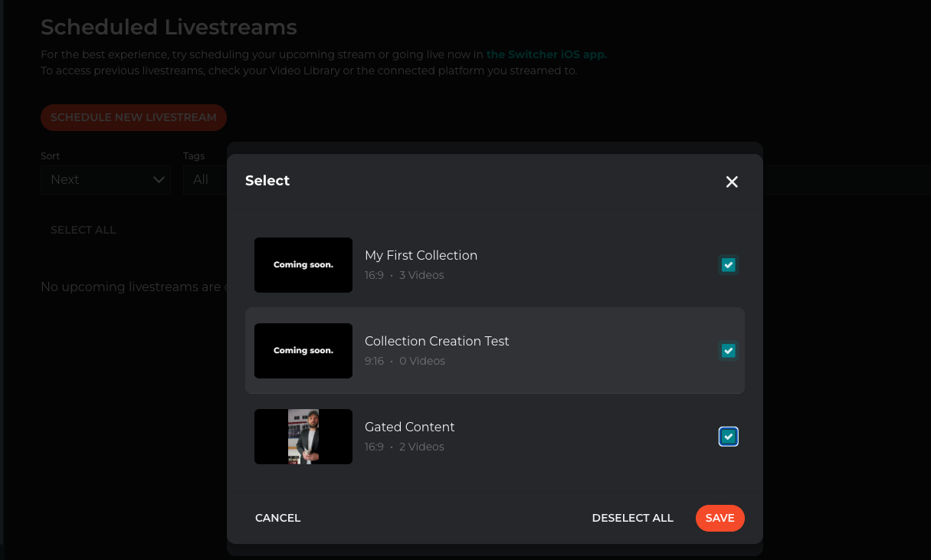Screen dimensions: 931x560
Task: Open the Sort dropdown showing Next
Action: [x=106, y=179]
